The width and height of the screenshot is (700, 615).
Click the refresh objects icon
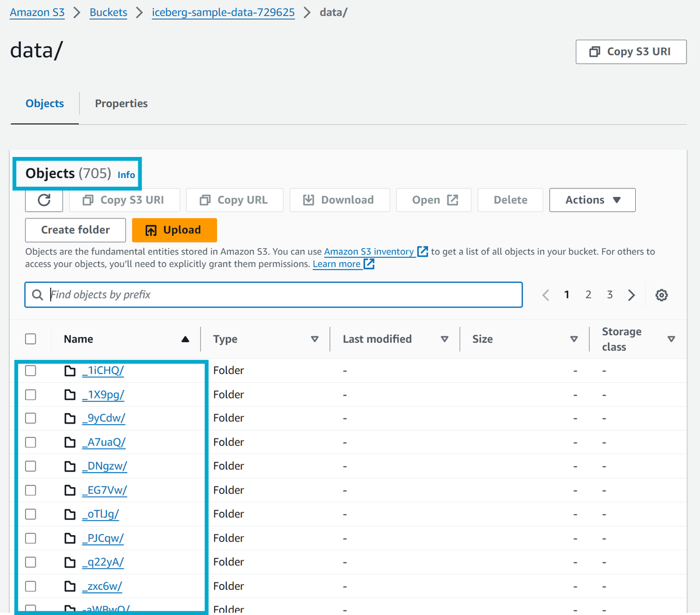coord(44,200)
